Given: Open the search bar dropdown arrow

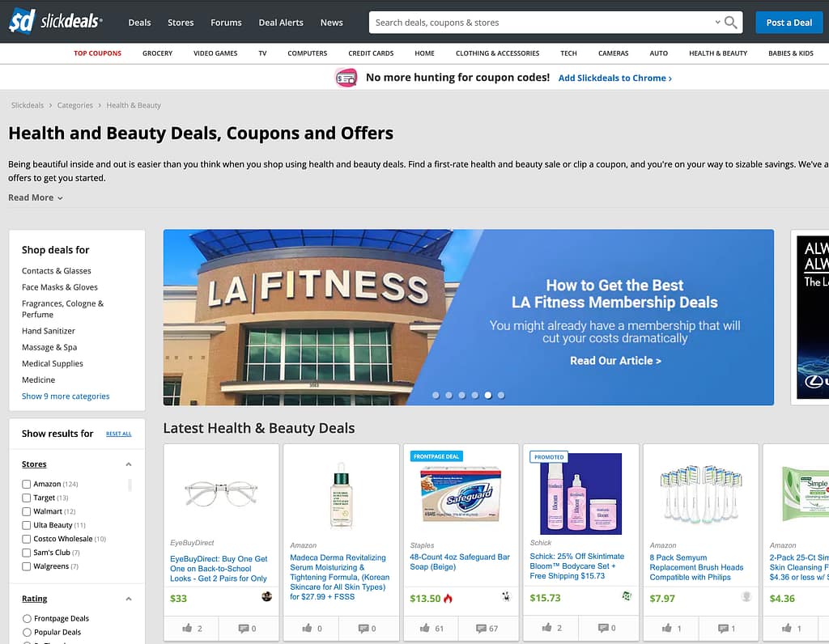Looking at the screenshot, I should (717, 23).
